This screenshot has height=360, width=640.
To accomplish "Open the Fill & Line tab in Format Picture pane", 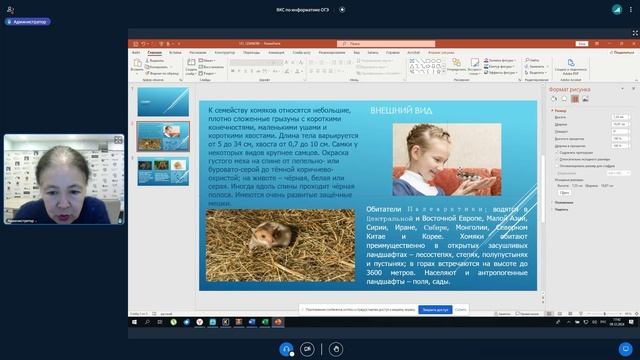I will coord(554,99).
